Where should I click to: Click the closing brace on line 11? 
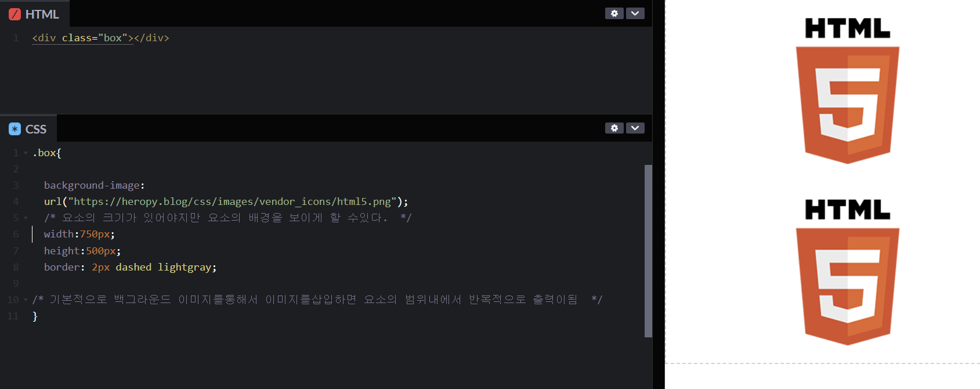pos(35,316)
